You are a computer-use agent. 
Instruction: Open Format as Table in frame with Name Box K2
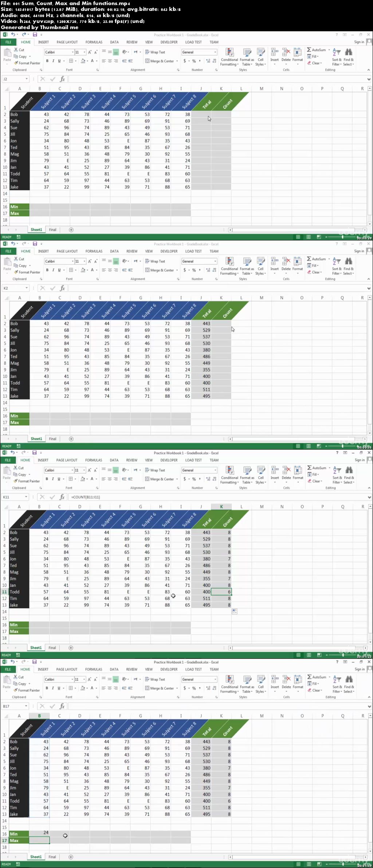[x=247, y=266]
